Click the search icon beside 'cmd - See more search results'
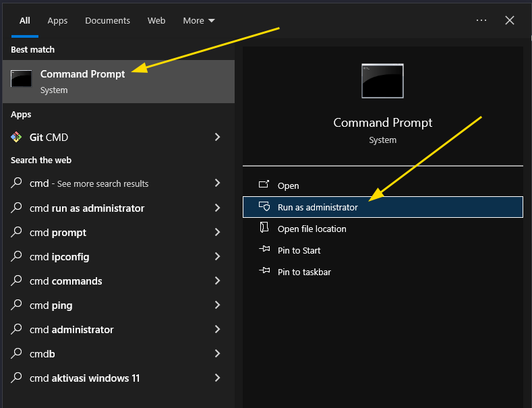This screenshot has width=532, height=408. (x=16, y=183)
